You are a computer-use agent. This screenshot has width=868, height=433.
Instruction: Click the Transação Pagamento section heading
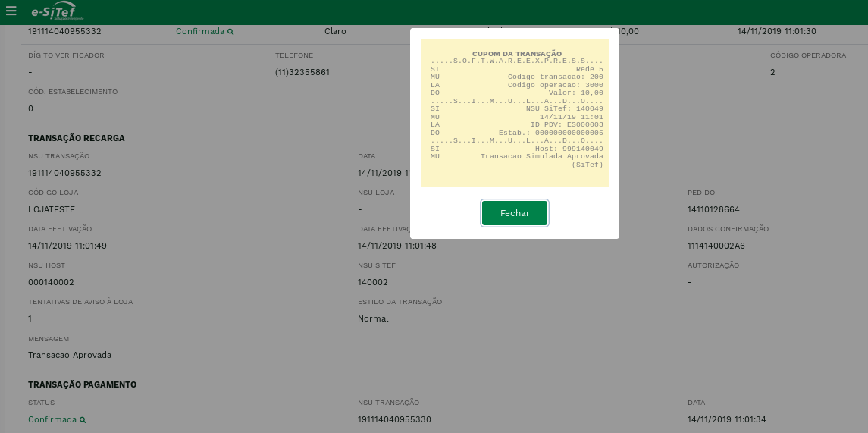(x=82, y=384)
